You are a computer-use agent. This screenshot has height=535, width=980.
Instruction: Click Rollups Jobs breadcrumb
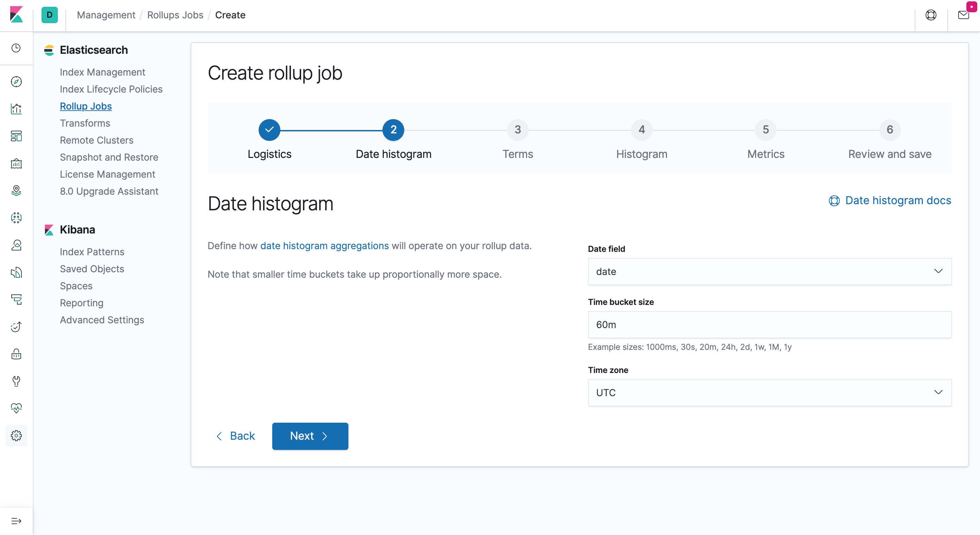click(175, 15)
